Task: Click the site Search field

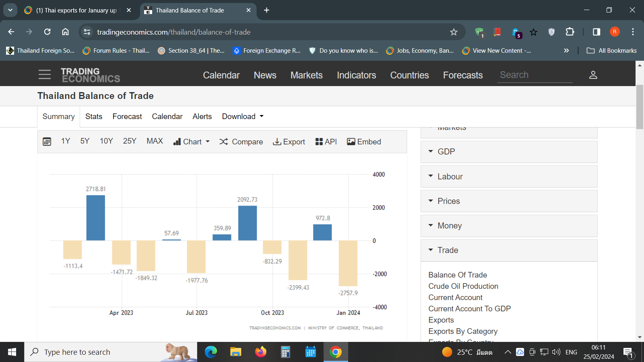Action: (535, 75)
